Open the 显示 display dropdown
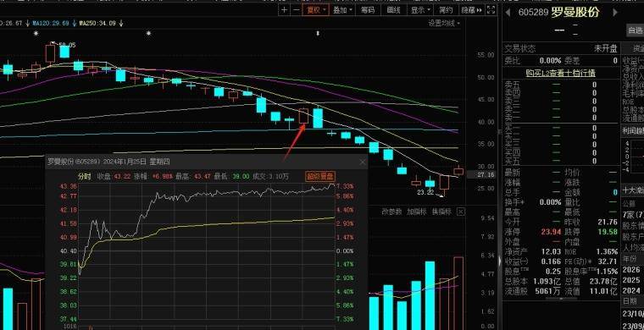 (x=420, y=10)
